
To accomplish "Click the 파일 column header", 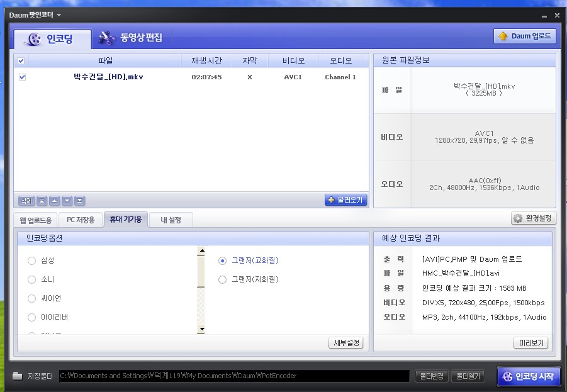I will [x=105, y=60].
